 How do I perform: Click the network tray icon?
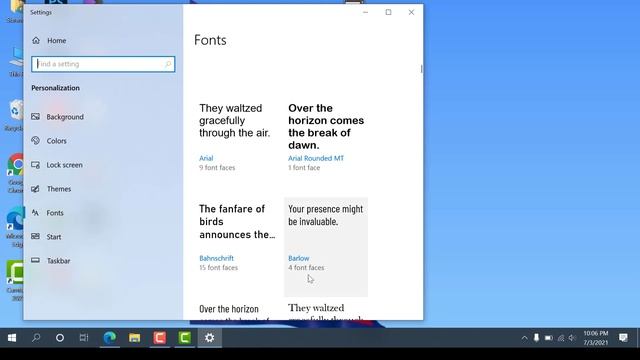pyautogui.click(x=561, y=338)
